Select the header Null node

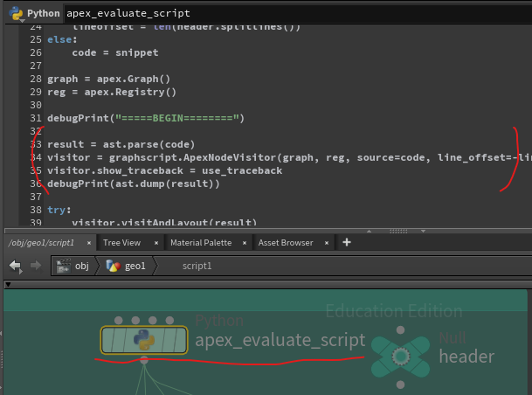pos(401,357)
